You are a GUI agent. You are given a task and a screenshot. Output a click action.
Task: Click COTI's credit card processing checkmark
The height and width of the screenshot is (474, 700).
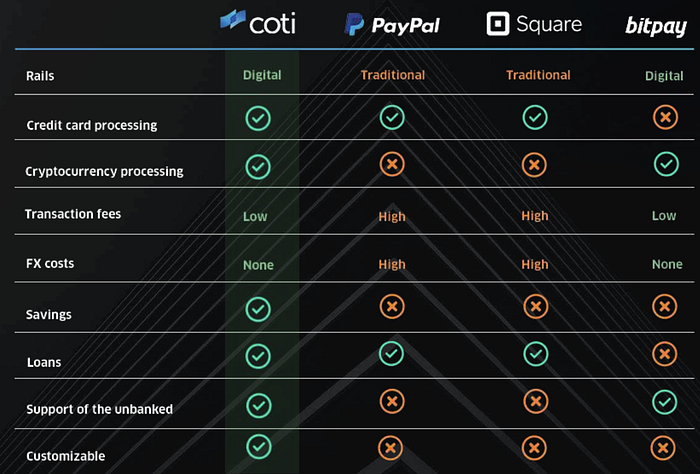[258, 119]
